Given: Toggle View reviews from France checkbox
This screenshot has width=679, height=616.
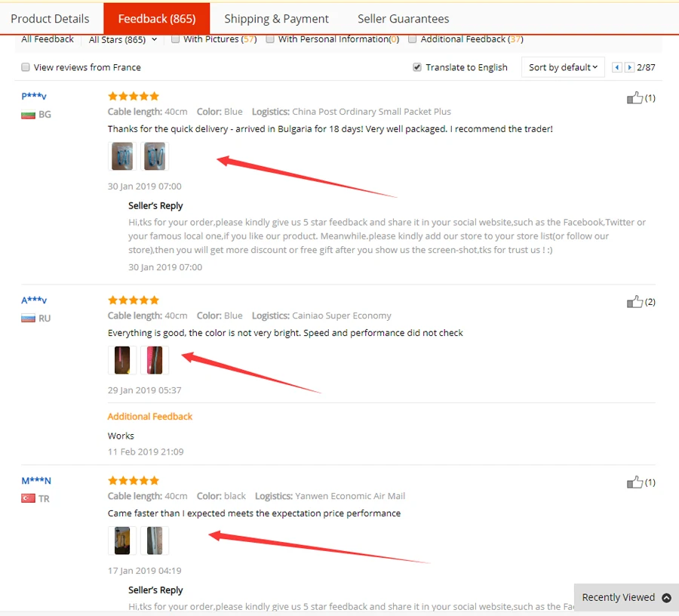Looking at the screenshot, I should coord(26,67).
